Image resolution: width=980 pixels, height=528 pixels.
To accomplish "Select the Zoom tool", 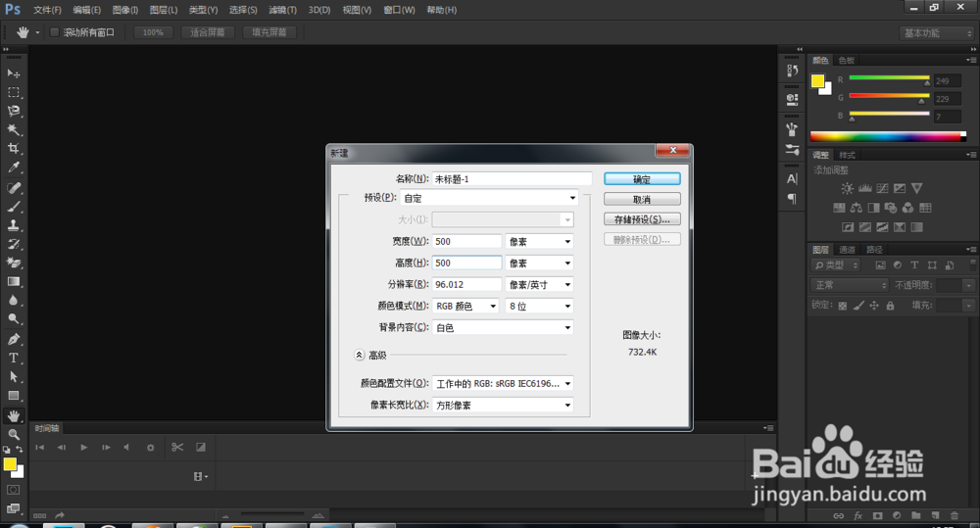I will pos(13,434).
